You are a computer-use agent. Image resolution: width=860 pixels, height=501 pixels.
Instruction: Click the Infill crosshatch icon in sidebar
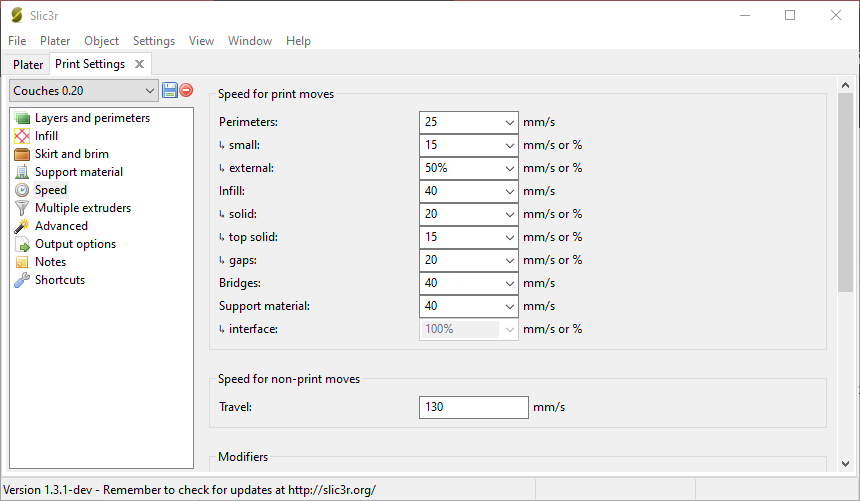coord(22,136)
